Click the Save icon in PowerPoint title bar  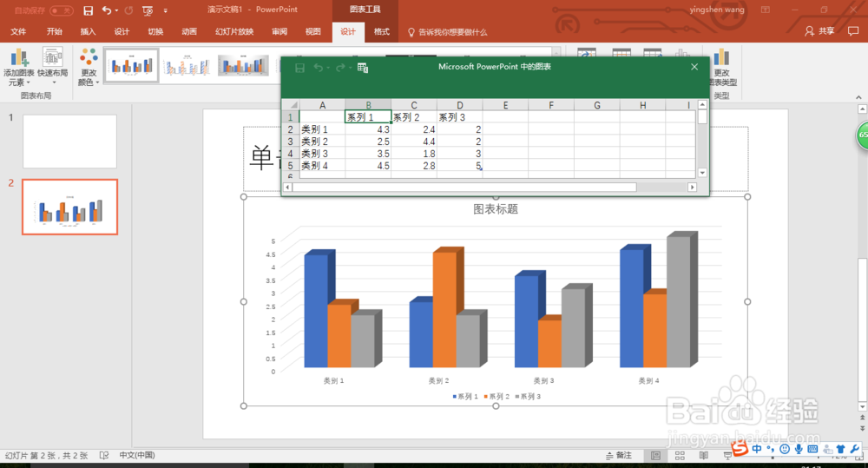88,10
